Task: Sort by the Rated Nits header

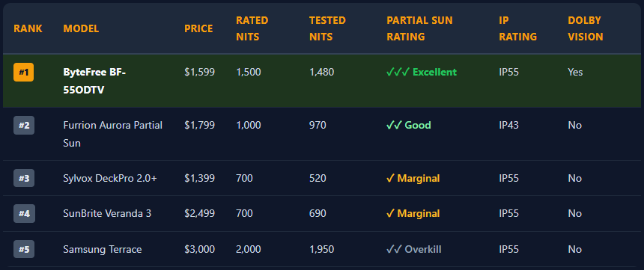Action: point(252,28)
